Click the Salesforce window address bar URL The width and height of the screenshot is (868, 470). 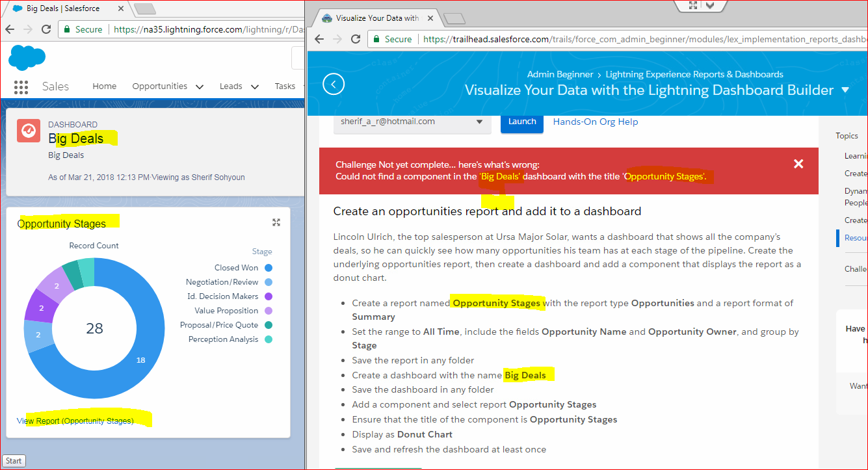(x=208, y=29)
